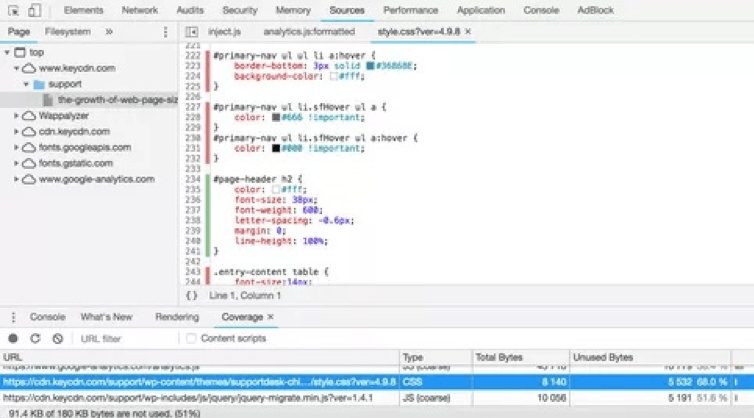Open the Performance panel tab
Image resolution: width=754 pixels, height=418 pixels.
click(x=410, y=10)
